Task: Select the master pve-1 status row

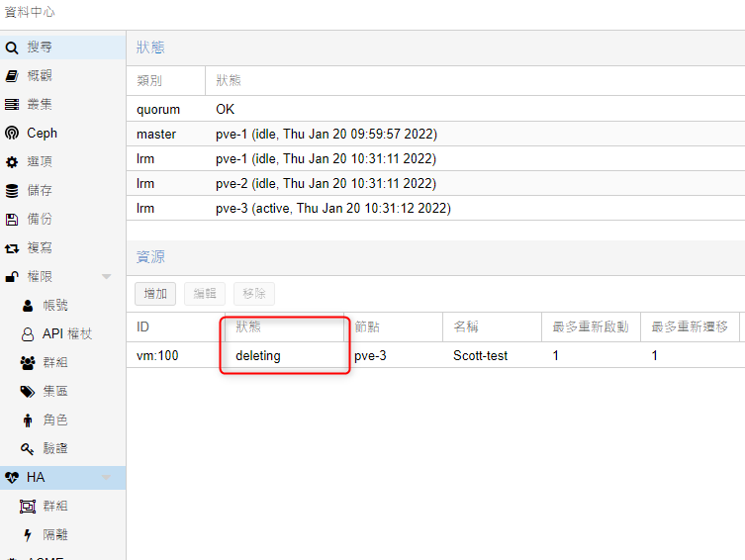Action: pos(435,134)
